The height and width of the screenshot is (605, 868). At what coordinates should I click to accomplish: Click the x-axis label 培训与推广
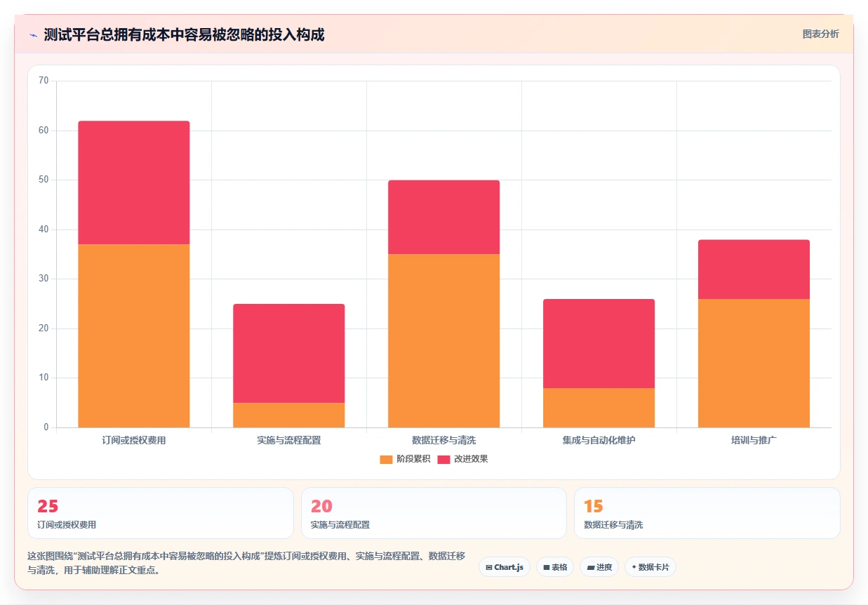(x=754, y=441)
